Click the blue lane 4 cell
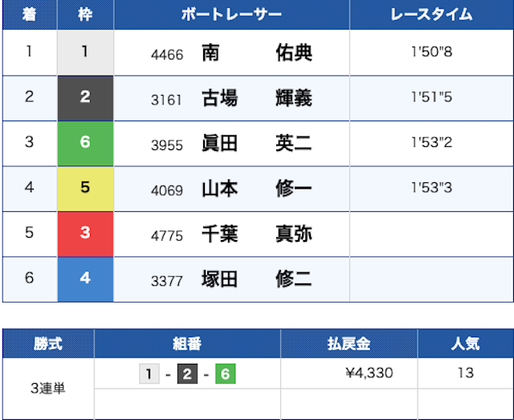514x420 pixels. 85,279
